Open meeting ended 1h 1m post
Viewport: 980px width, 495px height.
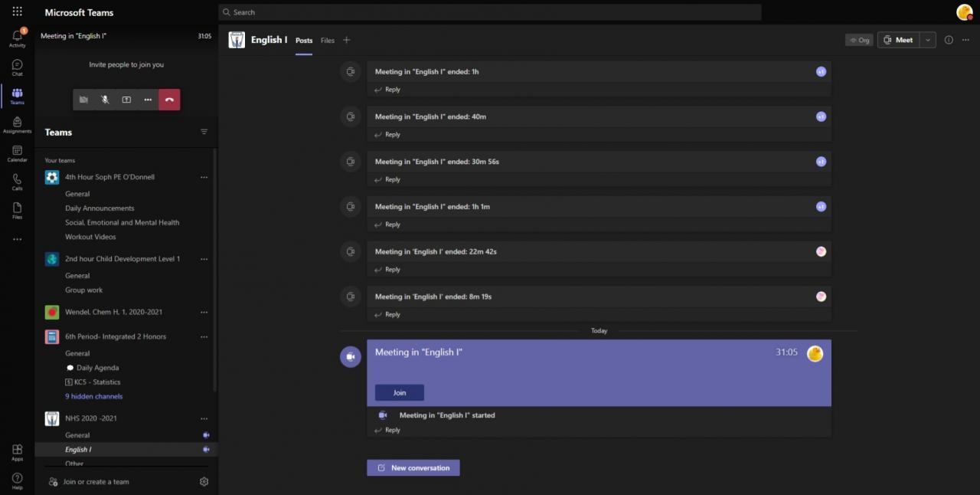[x=599, y=206]
